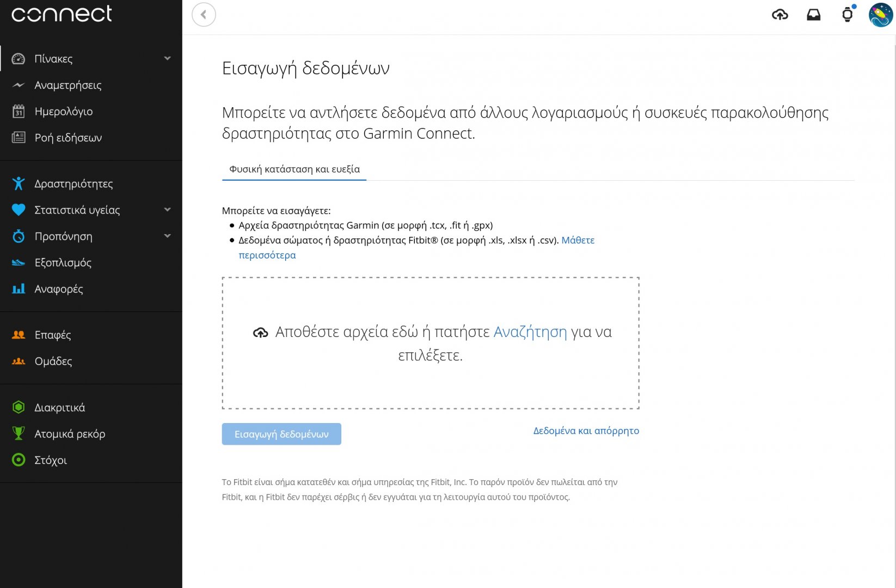Image resolution: width=896 pixels, height=588 pixels.
Task: Click the Διακριτικά hexagon badge icon
Action: pos(19,407)
